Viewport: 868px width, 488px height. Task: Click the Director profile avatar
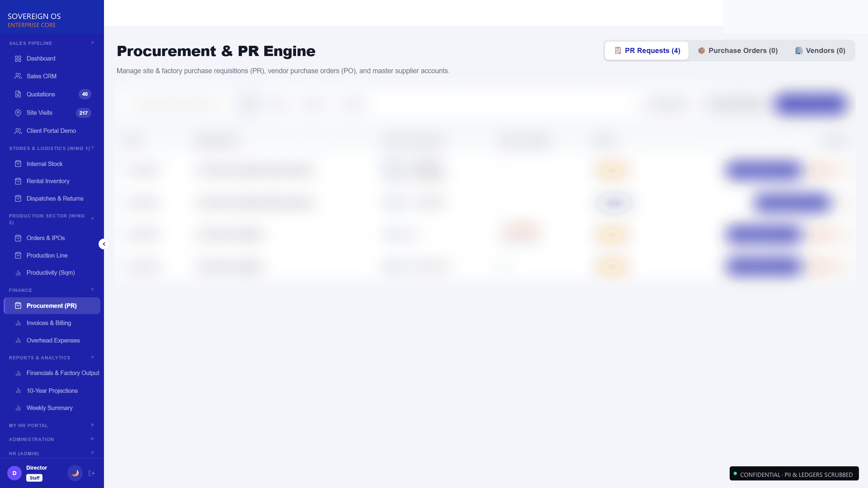coord(14,473)
